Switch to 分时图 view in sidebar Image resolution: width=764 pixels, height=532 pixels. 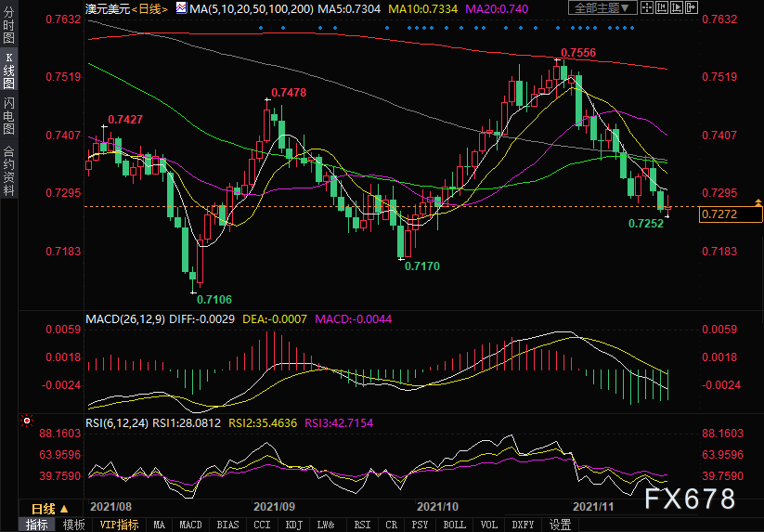8,25
